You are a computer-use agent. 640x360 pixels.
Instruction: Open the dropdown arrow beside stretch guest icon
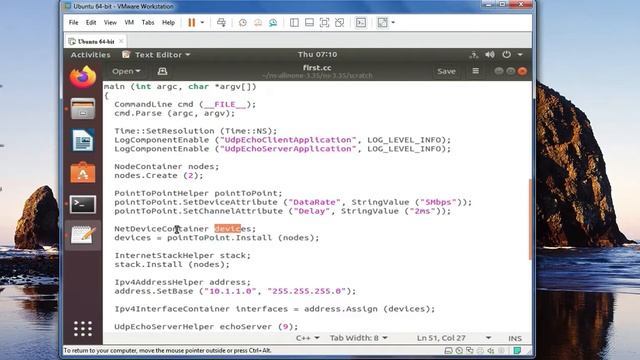coord(393,22)
